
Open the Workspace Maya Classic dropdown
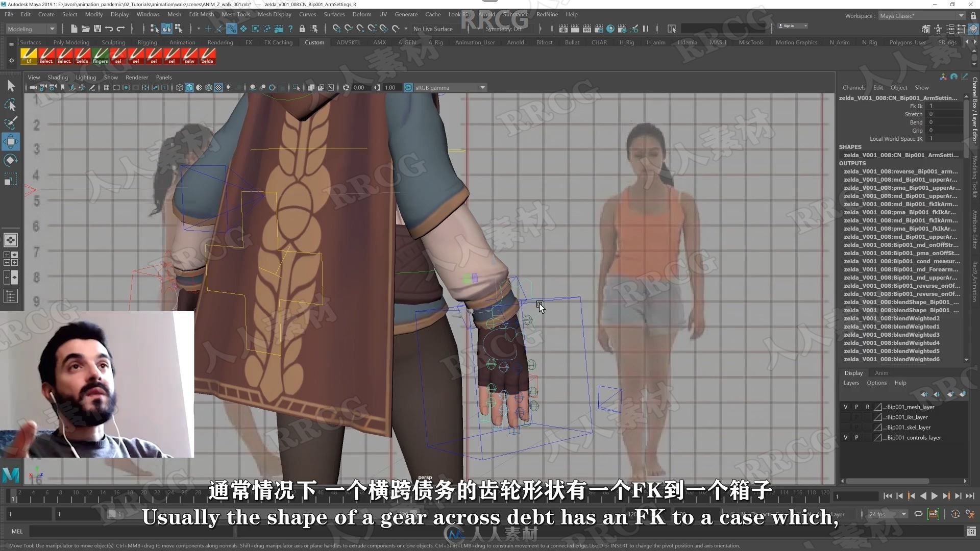tap(921, 16)
